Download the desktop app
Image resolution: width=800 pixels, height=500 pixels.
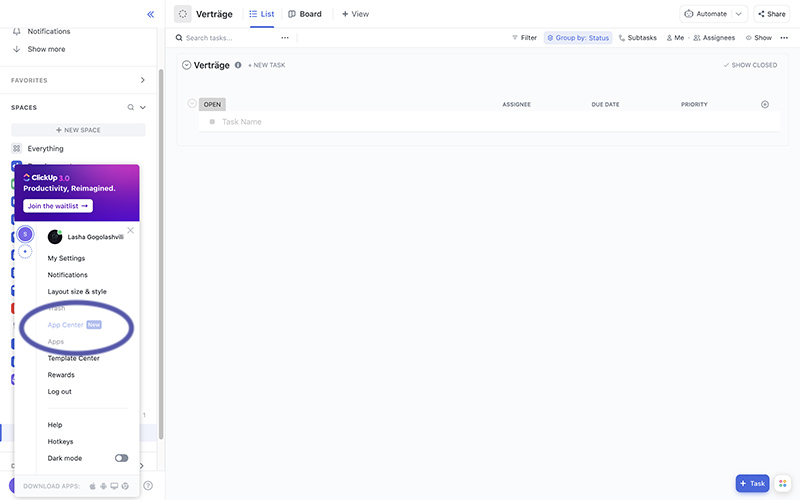pos(114,486)
